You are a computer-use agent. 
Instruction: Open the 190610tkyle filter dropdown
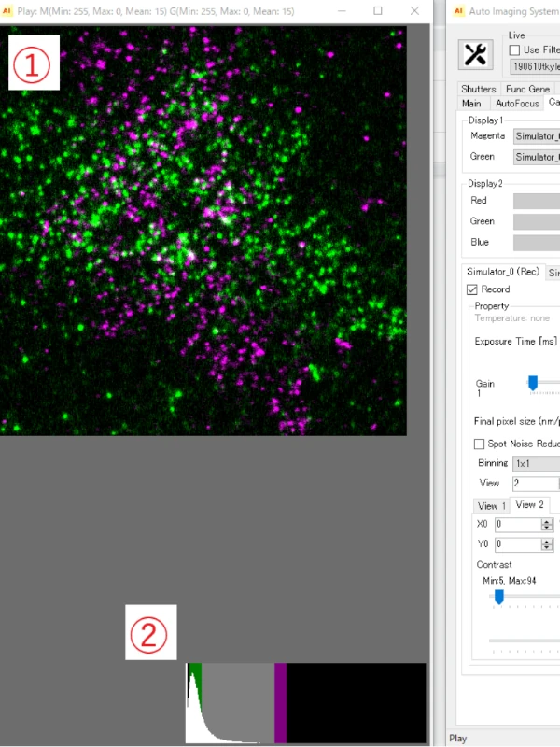(535, 66)
